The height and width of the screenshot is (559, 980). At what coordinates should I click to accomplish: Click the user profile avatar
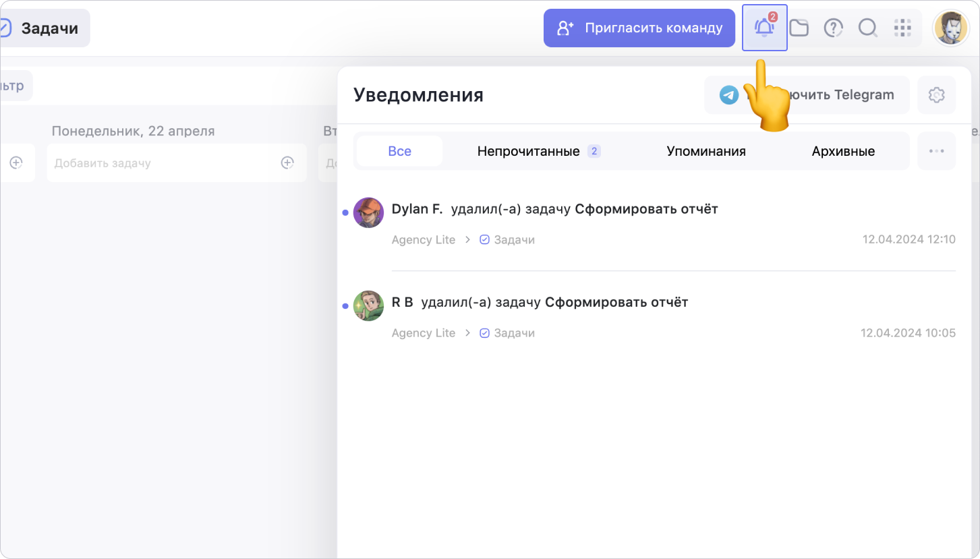pyautogui.click(x=950, y=28)
